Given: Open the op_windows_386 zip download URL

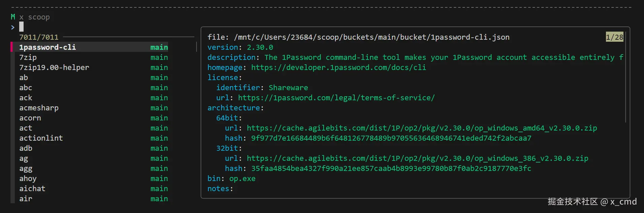Looking at the screenshot, I should (417, 158).
